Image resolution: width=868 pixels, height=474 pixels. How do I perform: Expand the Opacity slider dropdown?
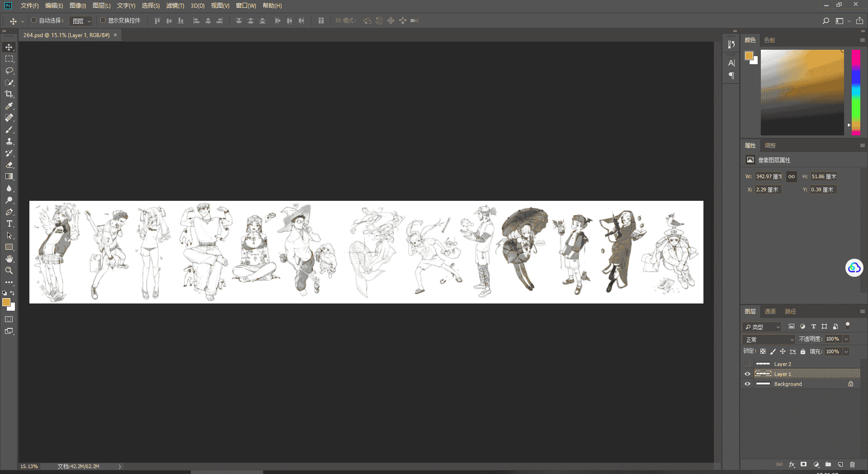click(x=846, y=339)
